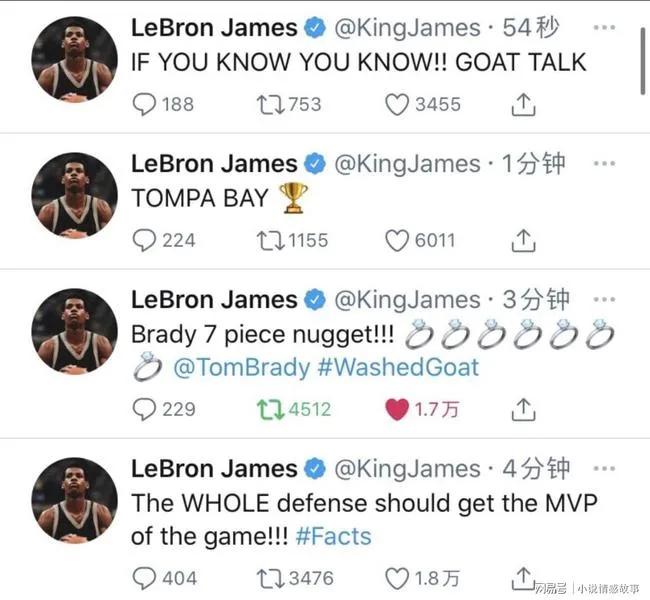Reply to the Brady 7 piece tweet

(144, 408)
